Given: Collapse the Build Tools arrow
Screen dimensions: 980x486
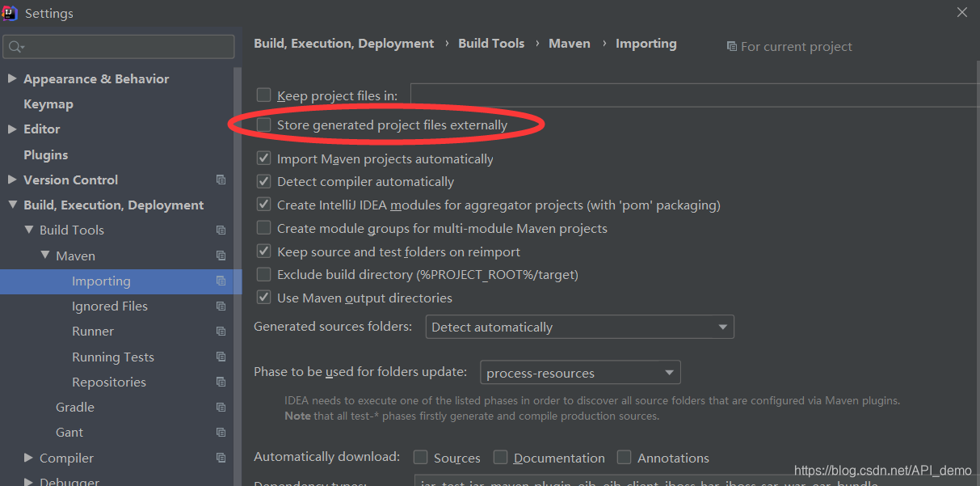Looking at the screenshot, I should point(28,230).
